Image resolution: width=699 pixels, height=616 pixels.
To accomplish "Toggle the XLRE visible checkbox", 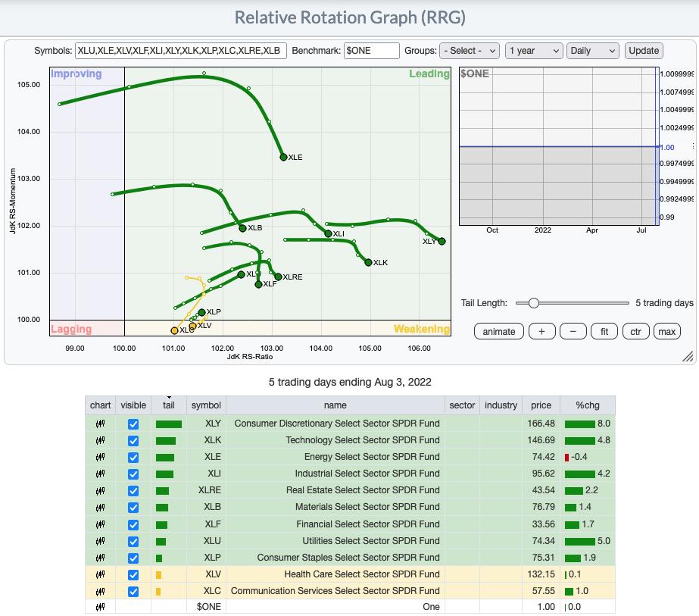I will click(133, 491).
